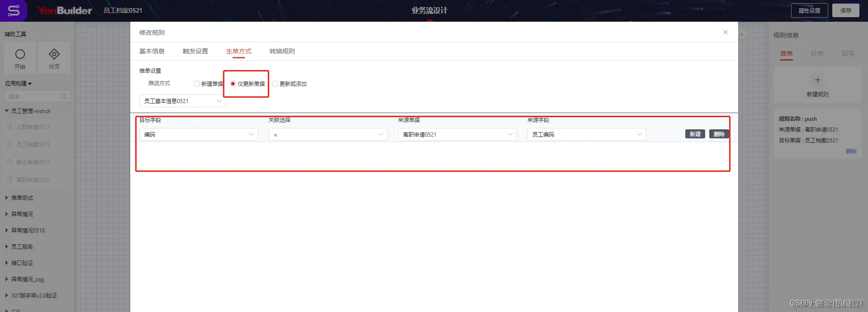Expand the 307脚手架v2.0验证 tree node
Image resolution: width=868 pixels, height=312 pixels.
coord(7,295)
